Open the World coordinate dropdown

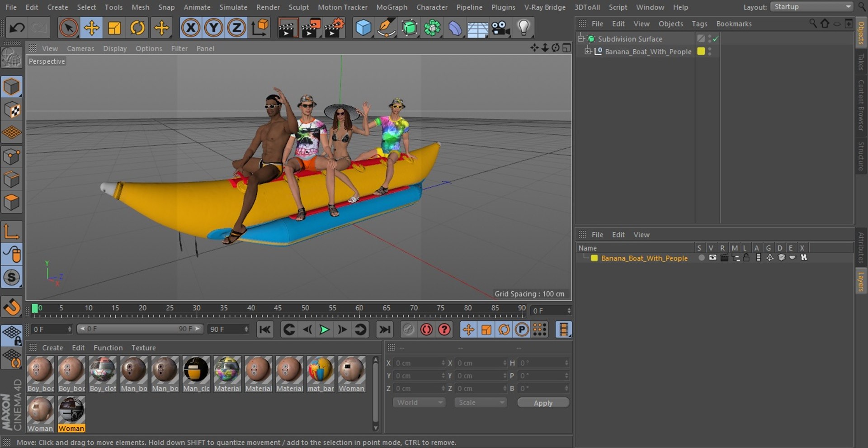tap(419, 402)
